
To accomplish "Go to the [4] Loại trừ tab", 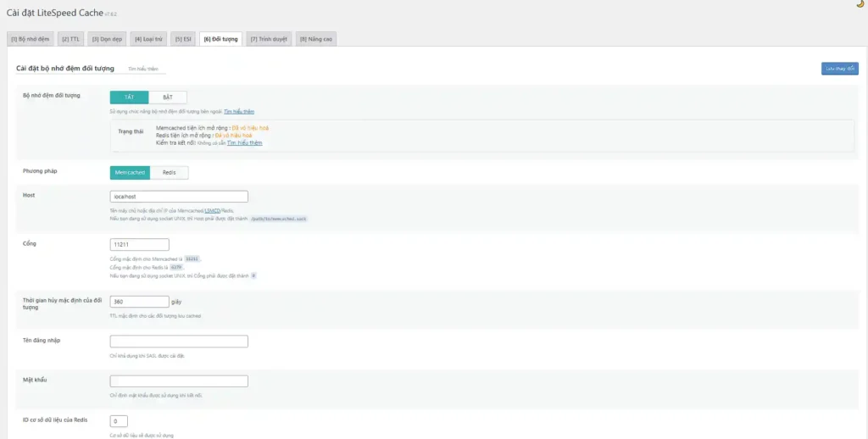I will pyautogui.click(x=148, y=39).
